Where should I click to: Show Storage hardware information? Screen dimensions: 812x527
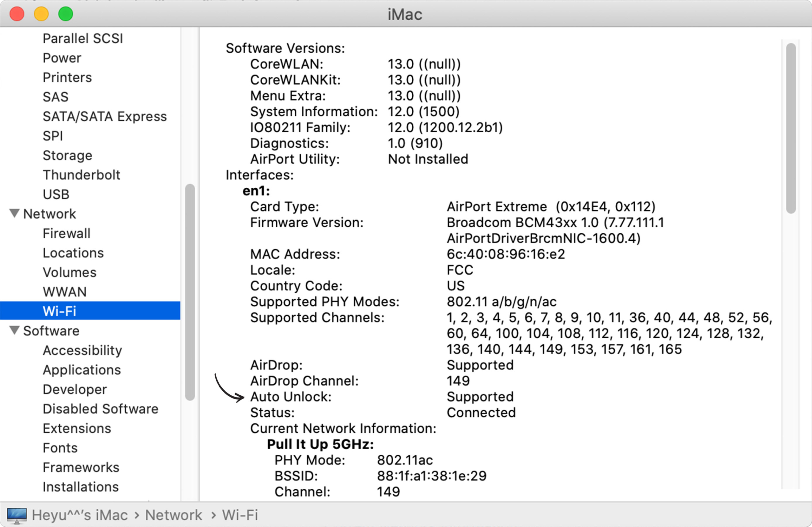coord(67,155)
